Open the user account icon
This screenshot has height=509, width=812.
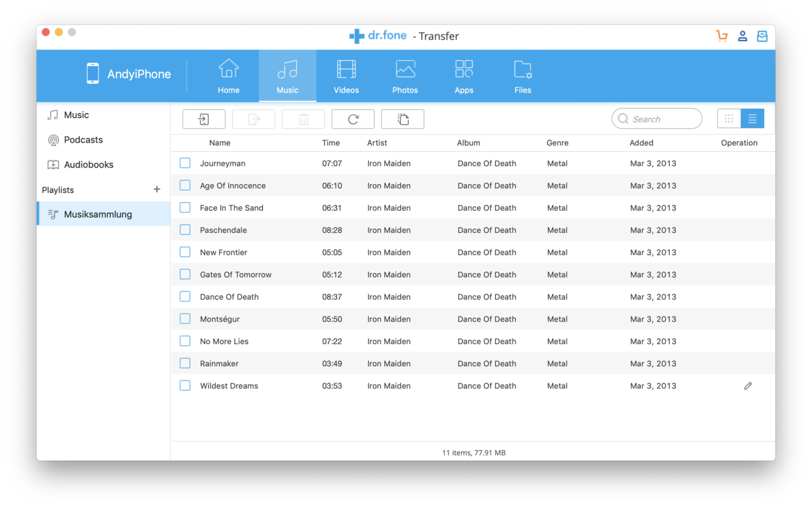pos(742,36)
